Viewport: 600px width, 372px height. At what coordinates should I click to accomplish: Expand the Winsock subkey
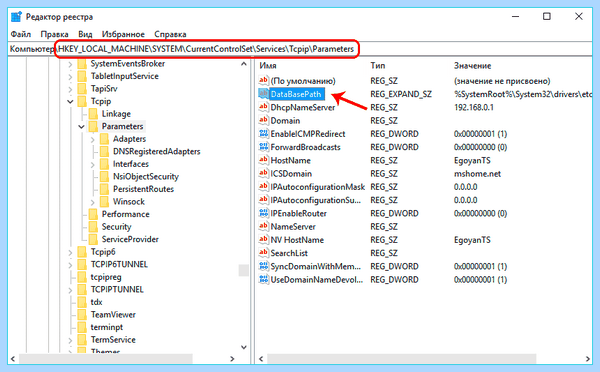point(93,202)
